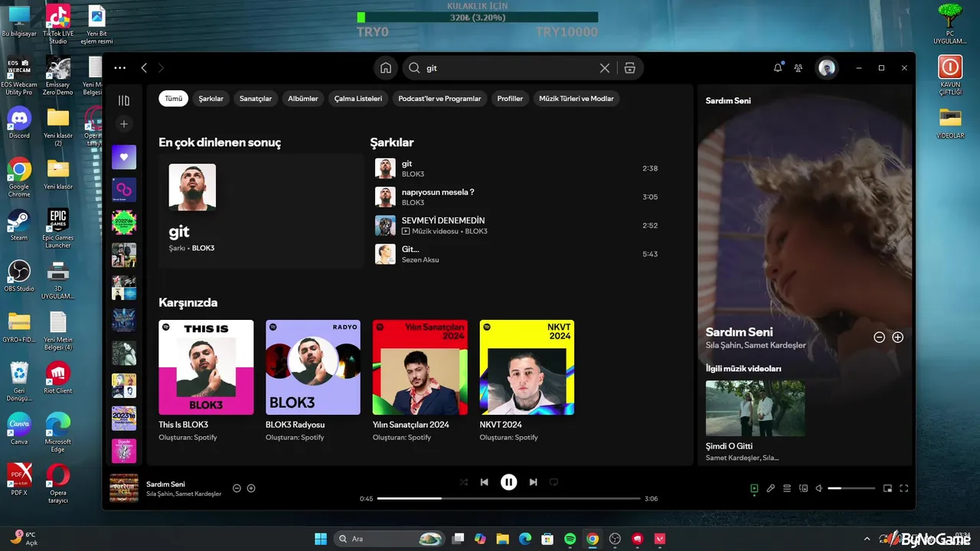Select Müzik Türleri ve Modlar filter
The height and width of the screenshot is (551, 980).
click(577, 99)
